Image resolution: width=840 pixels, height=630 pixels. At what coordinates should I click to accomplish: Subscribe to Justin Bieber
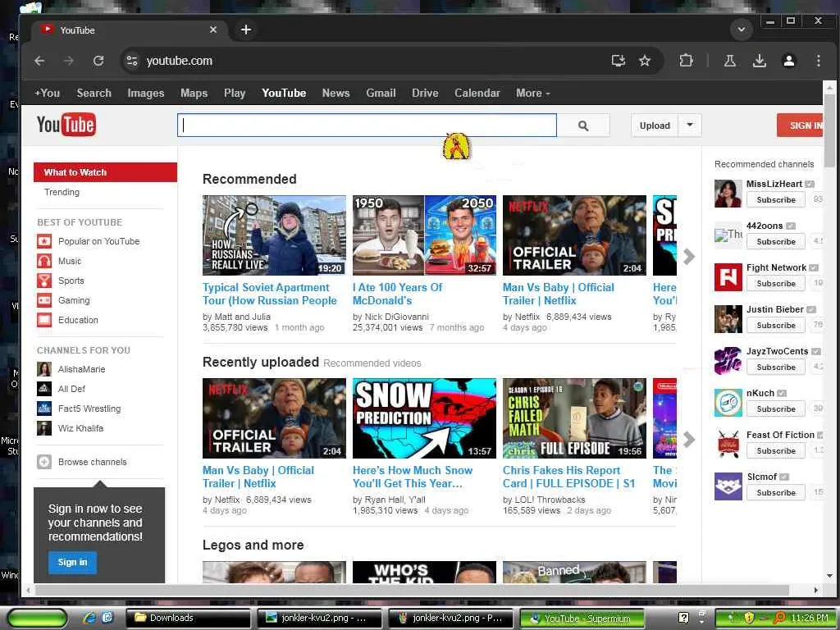point(776,325)
